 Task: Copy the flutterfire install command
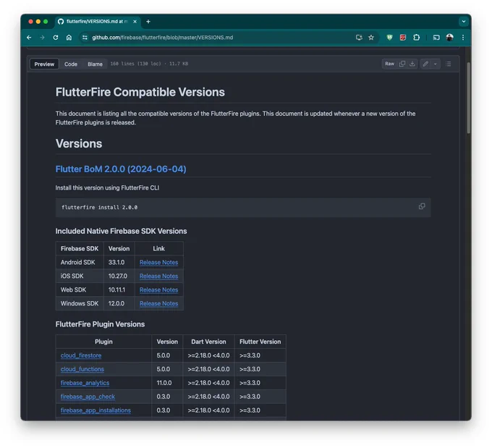(x=422, y=206)
